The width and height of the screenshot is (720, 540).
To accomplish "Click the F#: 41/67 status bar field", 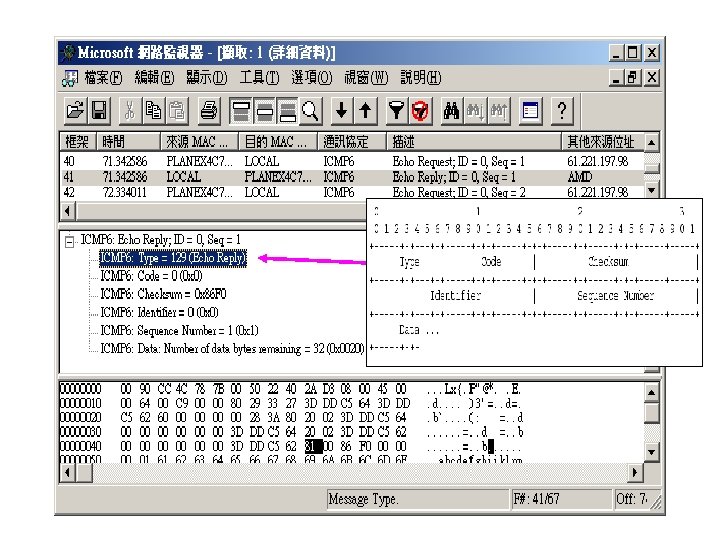I will 562,499.
